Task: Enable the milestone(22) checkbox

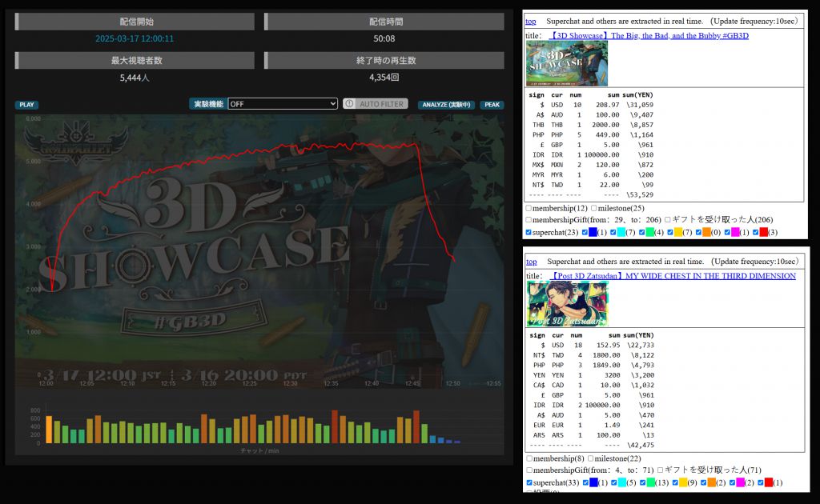Action: coord(590,458)
